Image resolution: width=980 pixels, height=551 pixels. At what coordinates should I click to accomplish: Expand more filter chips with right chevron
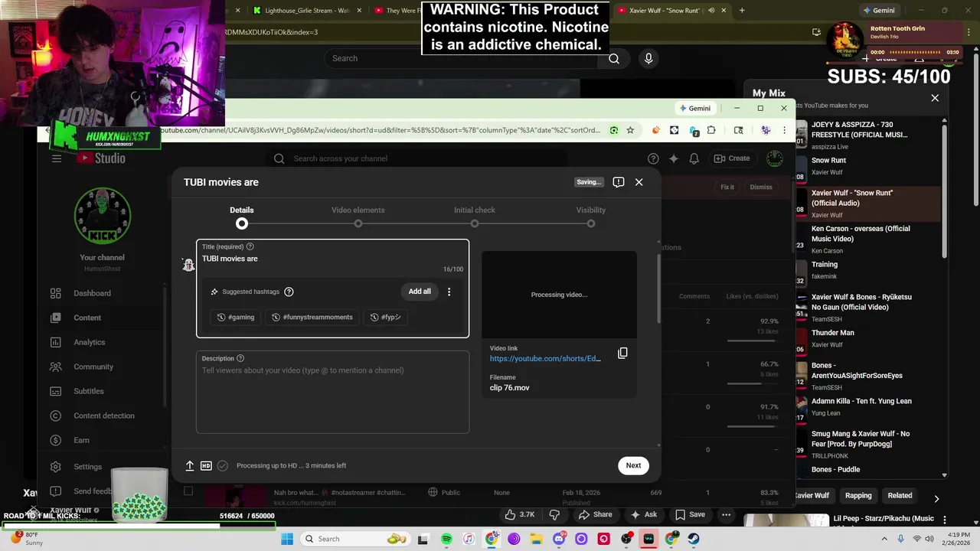click(936, 499)
